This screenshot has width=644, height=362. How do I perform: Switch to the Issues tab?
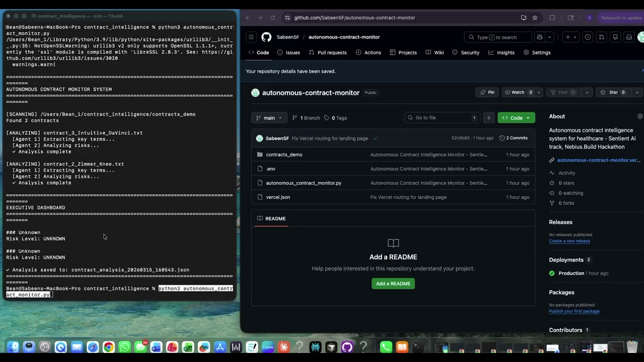289,52
